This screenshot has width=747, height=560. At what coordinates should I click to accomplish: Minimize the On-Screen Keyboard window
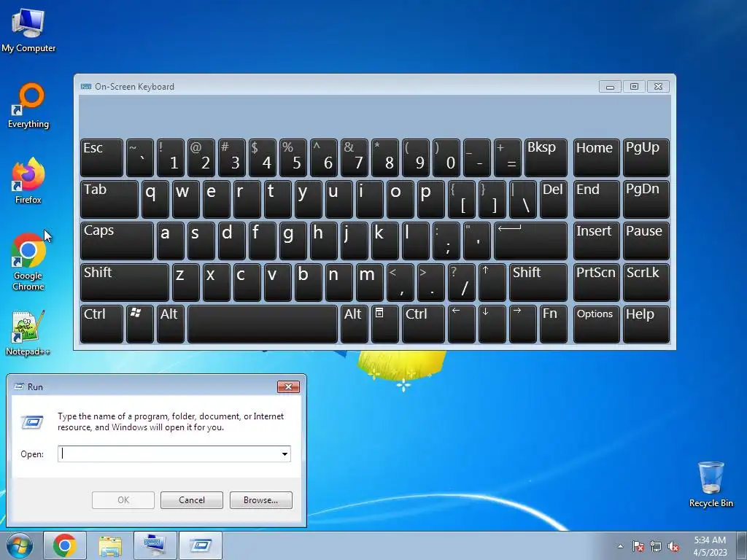[610, 87]
